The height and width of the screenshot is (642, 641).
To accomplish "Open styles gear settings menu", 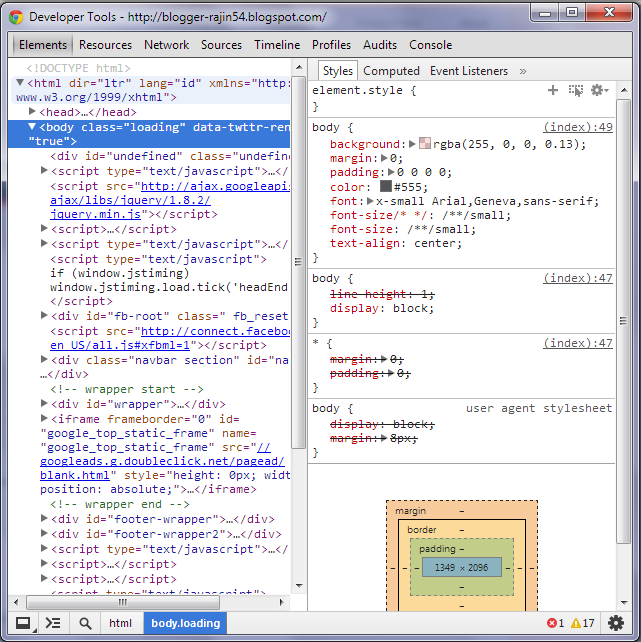I will point(599,90).
